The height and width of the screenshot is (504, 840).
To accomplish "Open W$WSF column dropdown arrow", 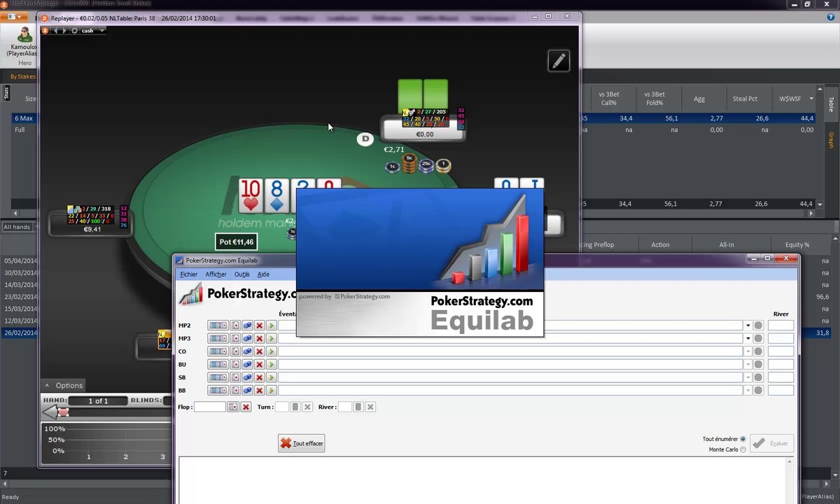I will click(x=812, y=99).
